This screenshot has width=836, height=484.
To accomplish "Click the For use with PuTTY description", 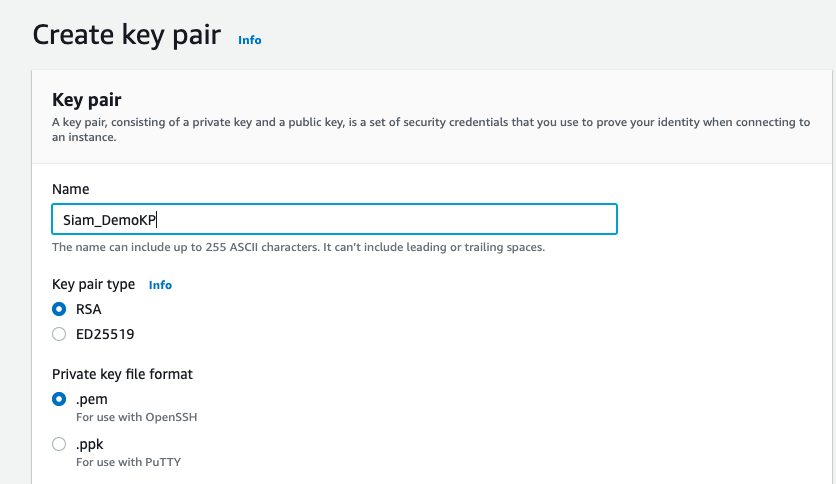I will [128, 462].
